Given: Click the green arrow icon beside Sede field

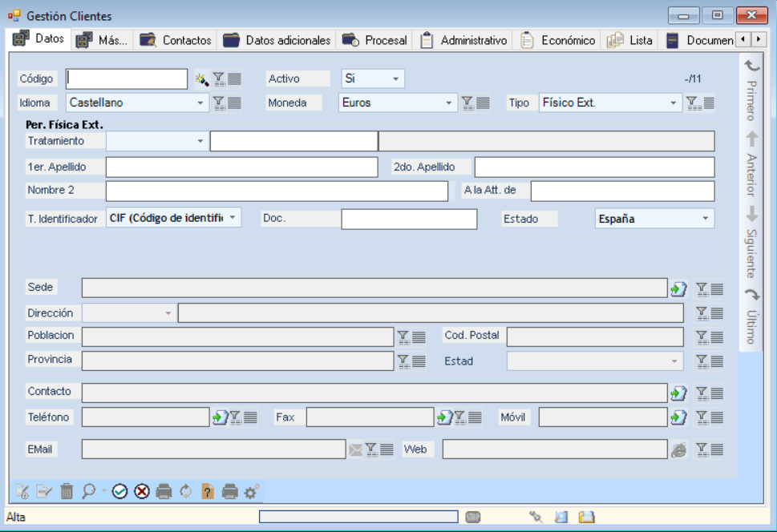Looking at the screenshot, I should click(x=678, y=288).
